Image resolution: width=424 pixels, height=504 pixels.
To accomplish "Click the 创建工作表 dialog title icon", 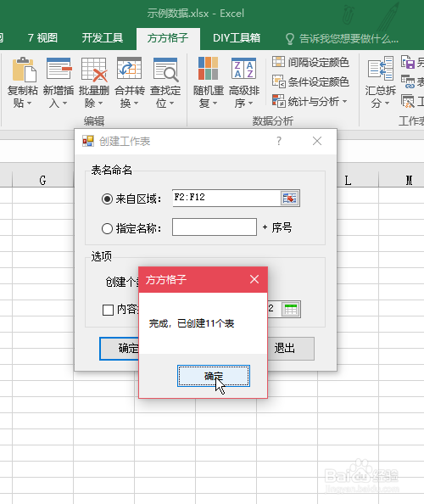I will point(88,141).
